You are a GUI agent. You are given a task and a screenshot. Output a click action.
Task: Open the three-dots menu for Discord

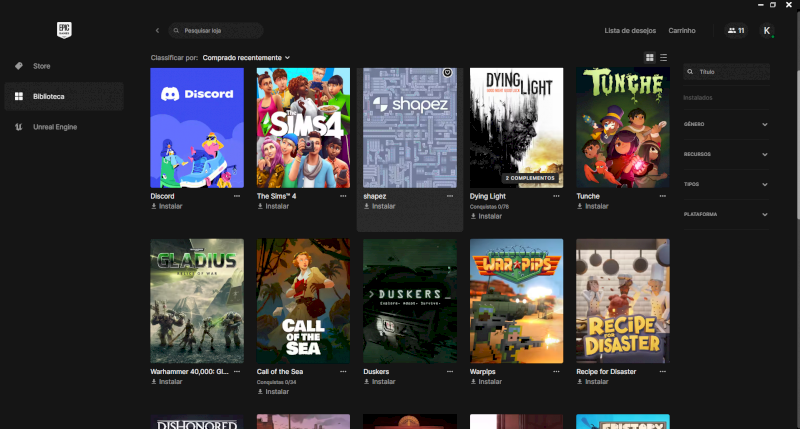click(237, 196)
